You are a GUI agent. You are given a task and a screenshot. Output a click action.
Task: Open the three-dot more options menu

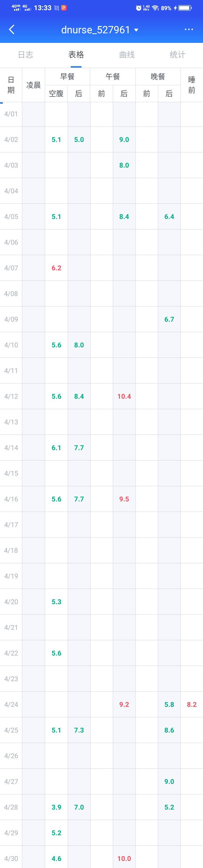point(189,30)
